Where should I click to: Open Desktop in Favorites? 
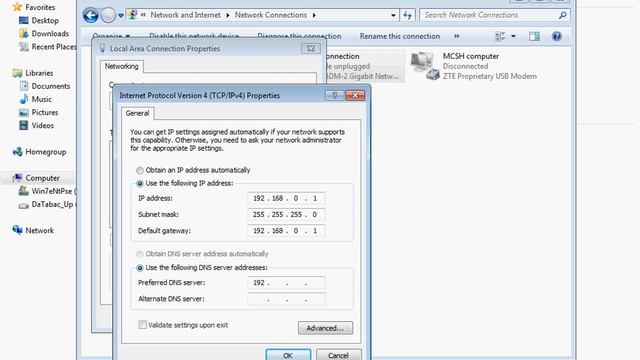click(45, 20)
